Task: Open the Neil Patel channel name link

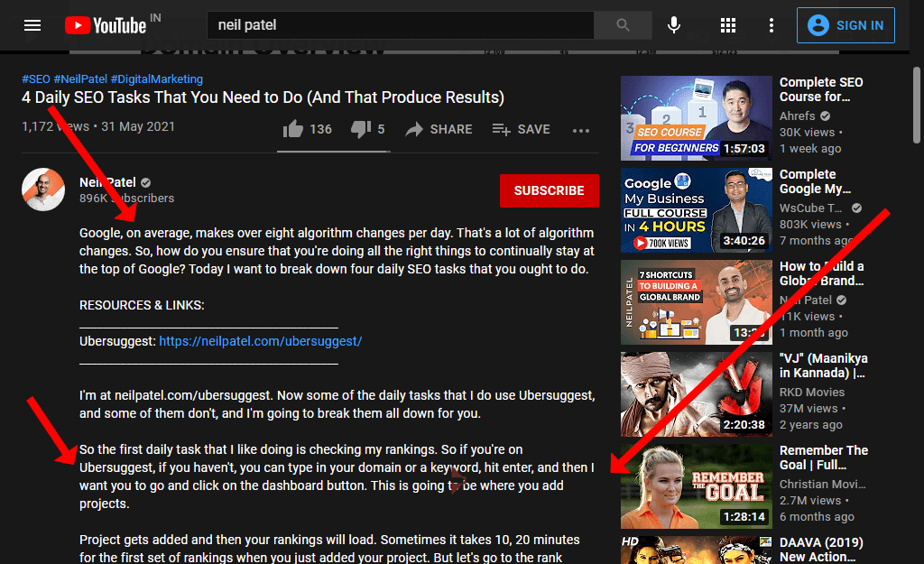Action: pyautogui.click(x=108, y=182)
